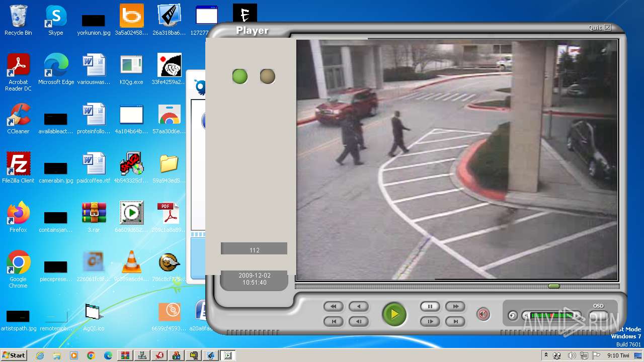Switch to the Player app taskbar button
Image resolution: width=644 pixels, height=362 pixels.
click(x=228, y=355)
